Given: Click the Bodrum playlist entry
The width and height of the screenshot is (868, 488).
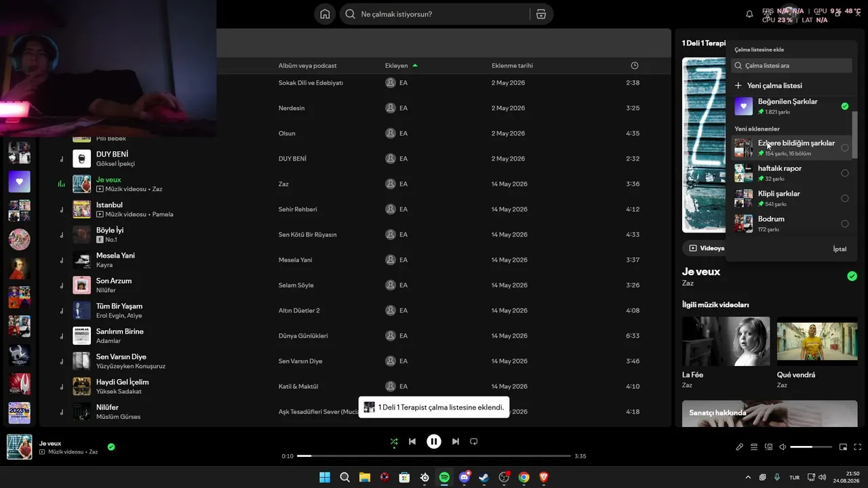Looking at the screenshot, I should (791, 224).
